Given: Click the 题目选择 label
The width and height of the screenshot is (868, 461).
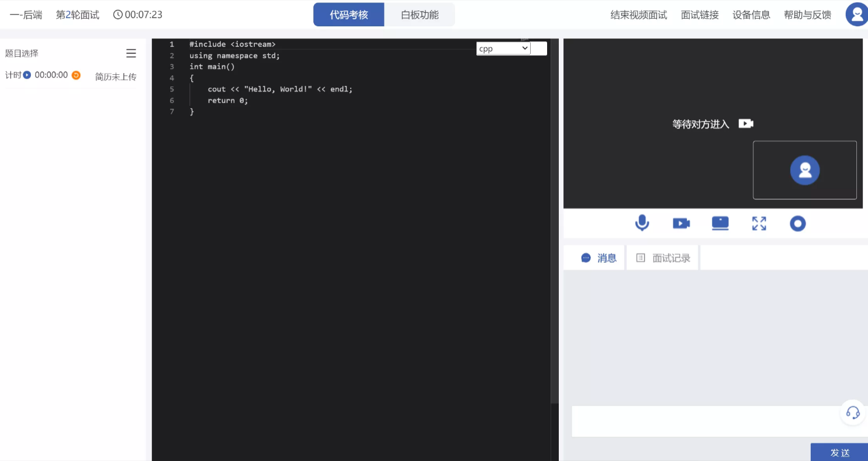Looking at the screenshot, I should pyautogui.click(x=22, y=53).
